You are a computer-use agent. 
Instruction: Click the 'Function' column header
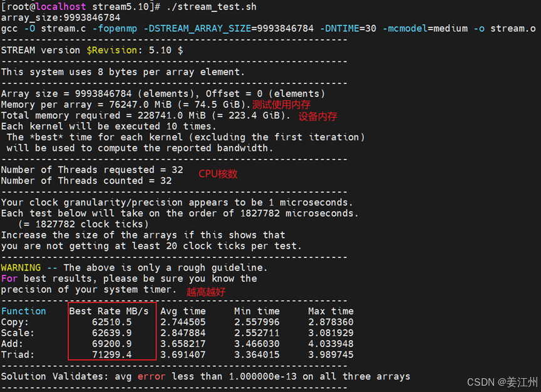coord(23,311)
